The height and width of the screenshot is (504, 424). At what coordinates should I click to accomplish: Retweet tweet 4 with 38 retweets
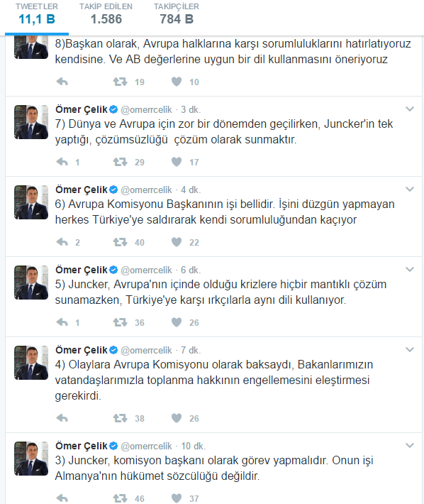(x=120, y=418)
